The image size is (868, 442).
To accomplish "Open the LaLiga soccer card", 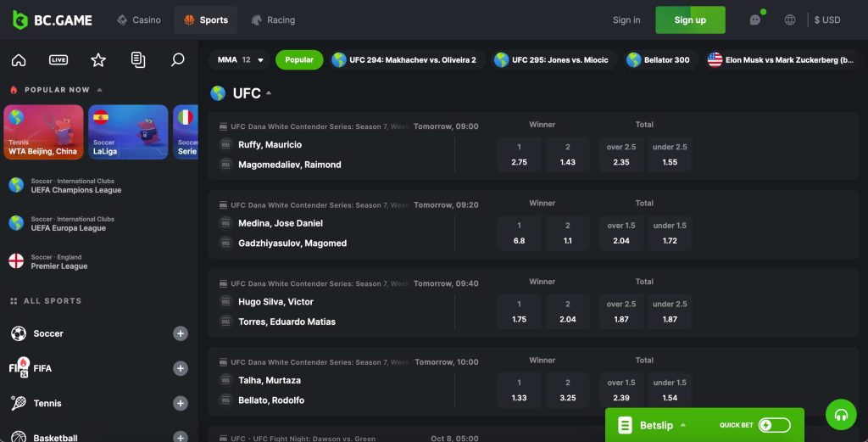I will pyautogui.click(x=128, y=131).
